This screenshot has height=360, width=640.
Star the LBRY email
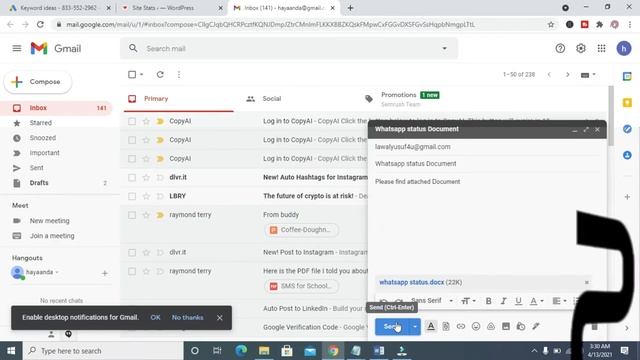coord(146,196)
